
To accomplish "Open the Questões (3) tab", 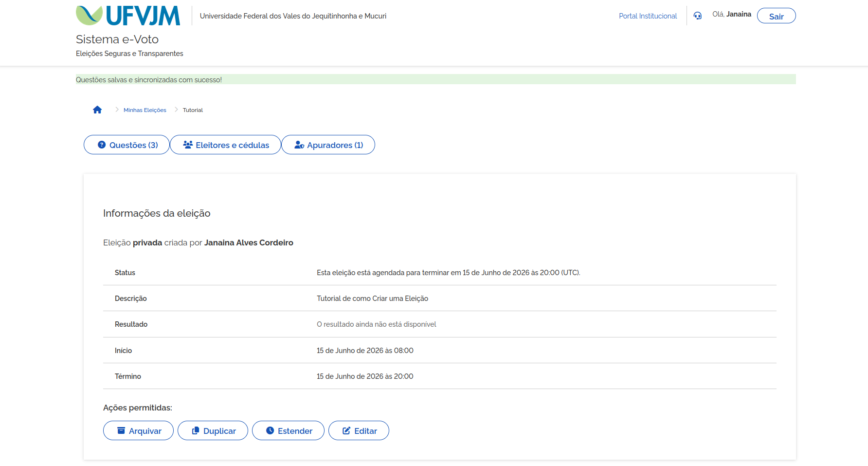I will pos(127,145).
